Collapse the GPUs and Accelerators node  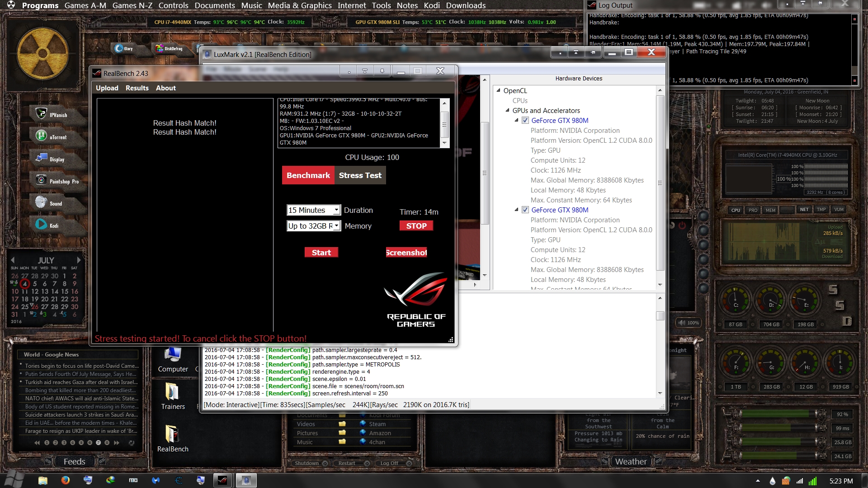pos(508,110)
